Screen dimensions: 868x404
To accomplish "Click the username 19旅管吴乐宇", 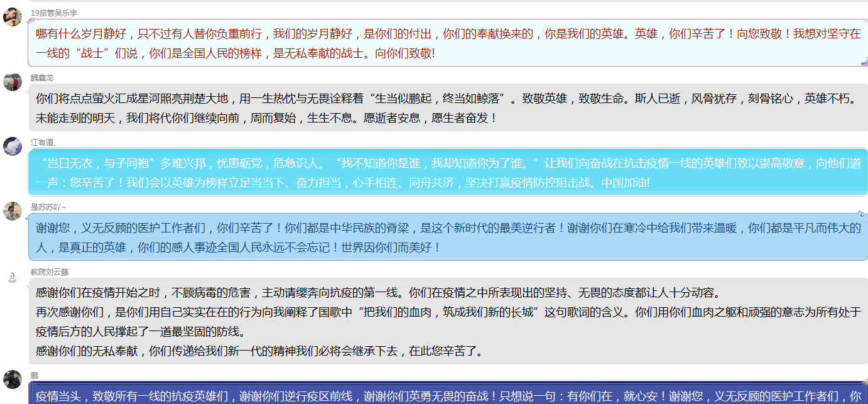I will (55, 13).
